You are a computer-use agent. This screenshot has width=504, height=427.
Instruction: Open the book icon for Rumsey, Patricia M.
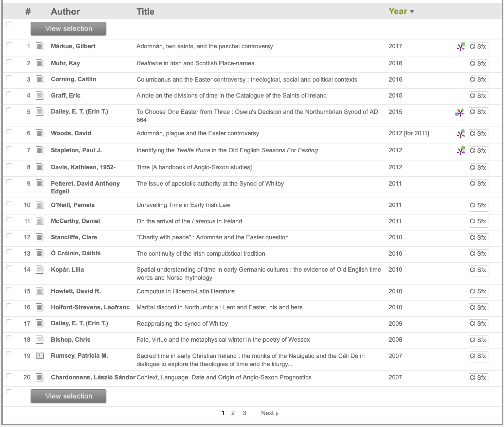(x=40, y=356)
